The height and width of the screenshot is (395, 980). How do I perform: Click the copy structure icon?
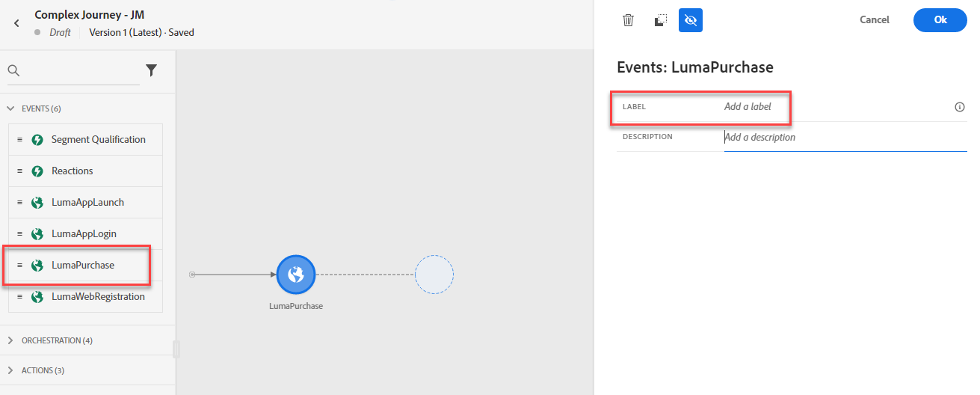pyautogui.click(x=660, y=20)
